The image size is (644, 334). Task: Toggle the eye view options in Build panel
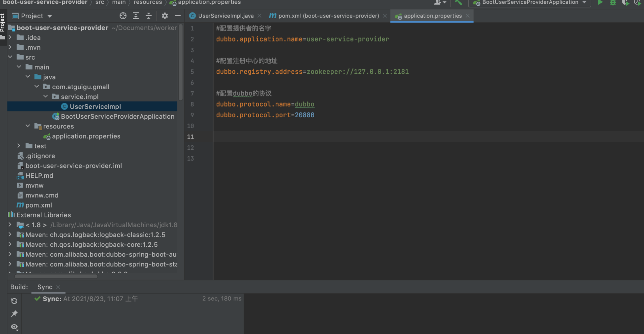tap(14, 327)
